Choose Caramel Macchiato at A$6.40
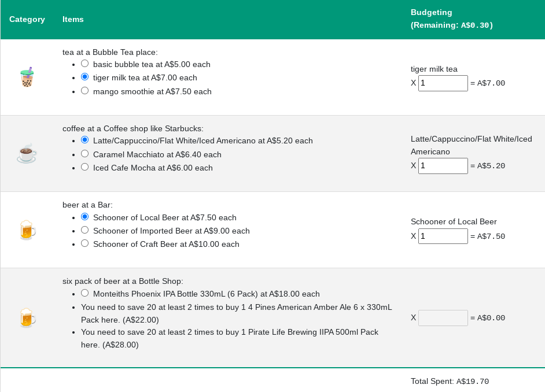545x392 pixels. tap(85, 154)
